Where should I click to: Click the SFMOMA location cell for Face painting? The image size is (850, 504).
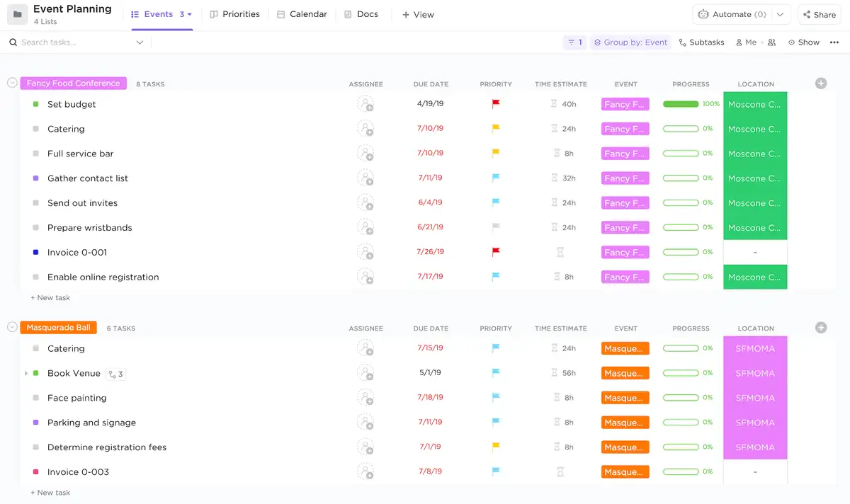coord(755,398)
